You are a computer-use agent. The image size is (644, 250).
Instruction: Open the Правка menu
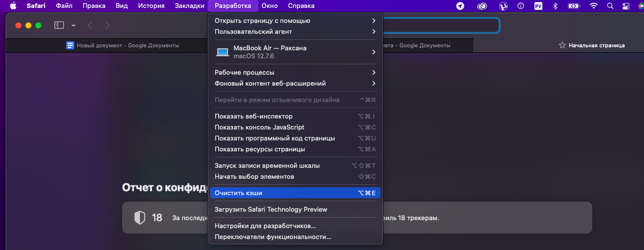tap(94, 6)
